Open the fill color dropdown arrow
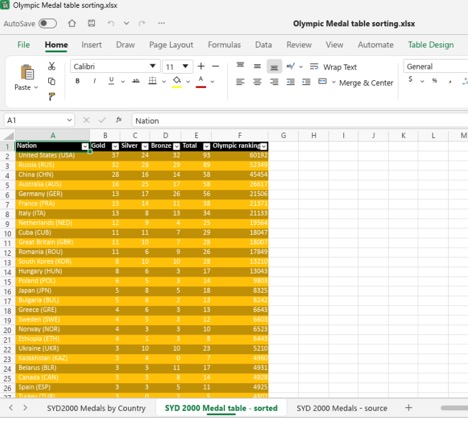 pos(188,82)
